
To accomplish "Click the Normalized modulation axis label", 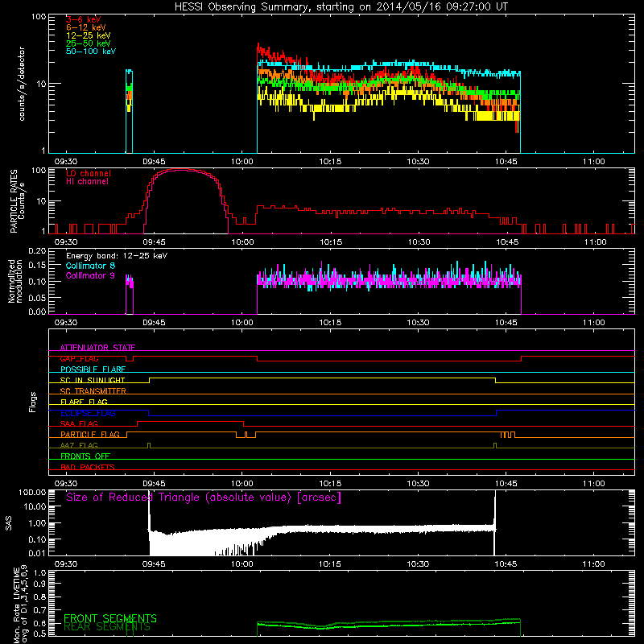I will (15, 281).
